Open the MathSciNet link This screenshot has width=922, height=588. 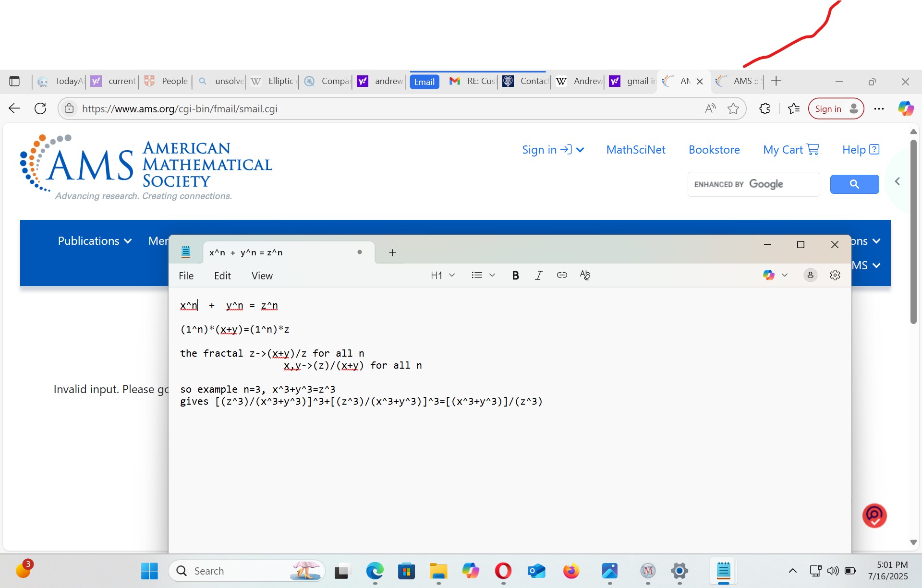pyautogui.click(x=635, y=150)
